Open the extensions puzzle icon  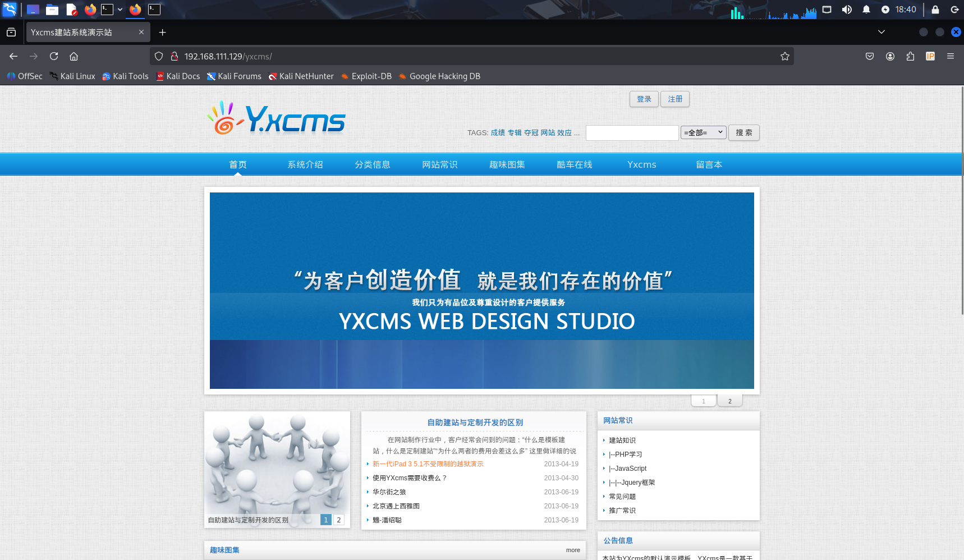(910, 56)
